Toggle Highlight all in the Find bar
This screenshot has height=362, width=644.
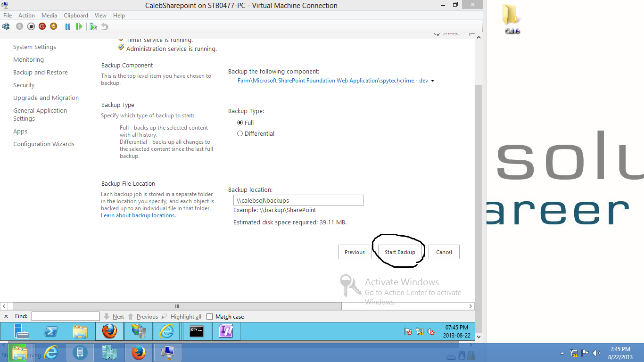(182, 317)
